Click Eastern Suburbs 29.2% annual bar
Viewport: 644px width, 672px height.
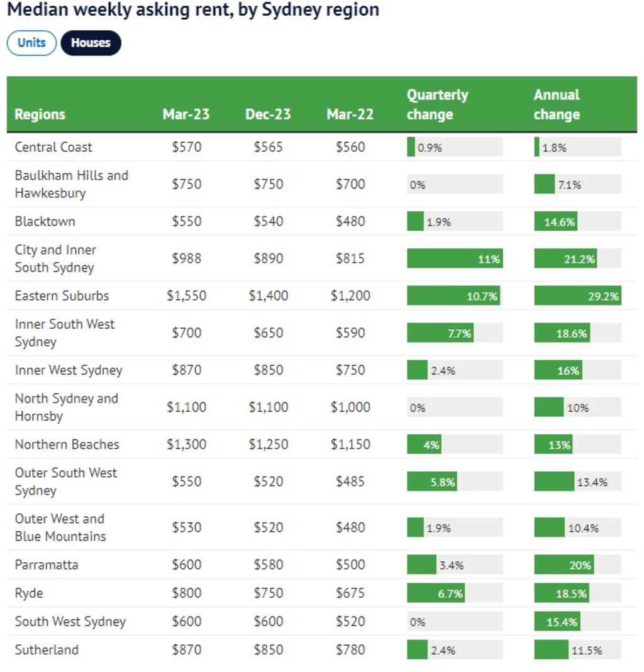click(577, 295)
